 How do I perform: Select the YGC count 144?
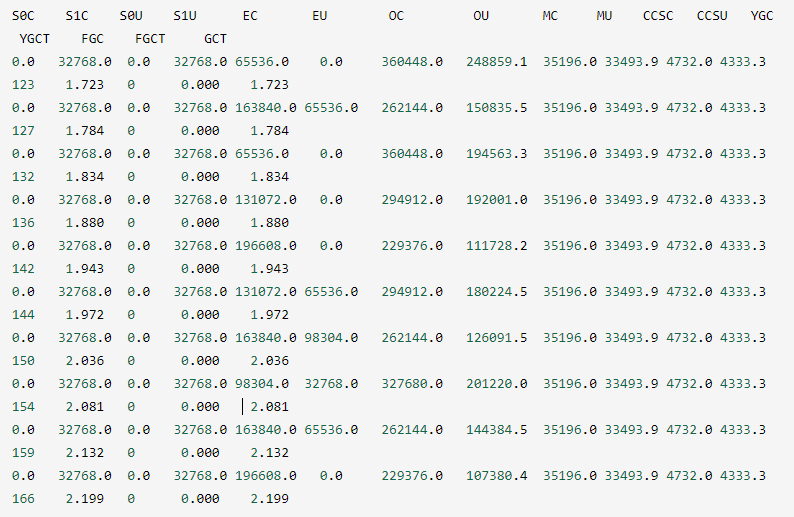coord(23,315)
